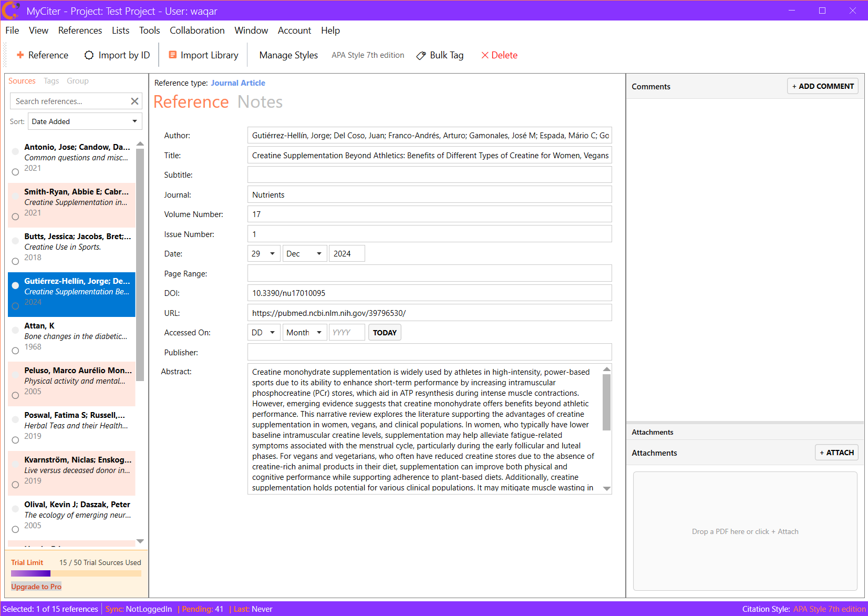Toggle radio for Poswal, Fatima reference
This screenshot has width=868, height=616.
[x=15, y=440]
